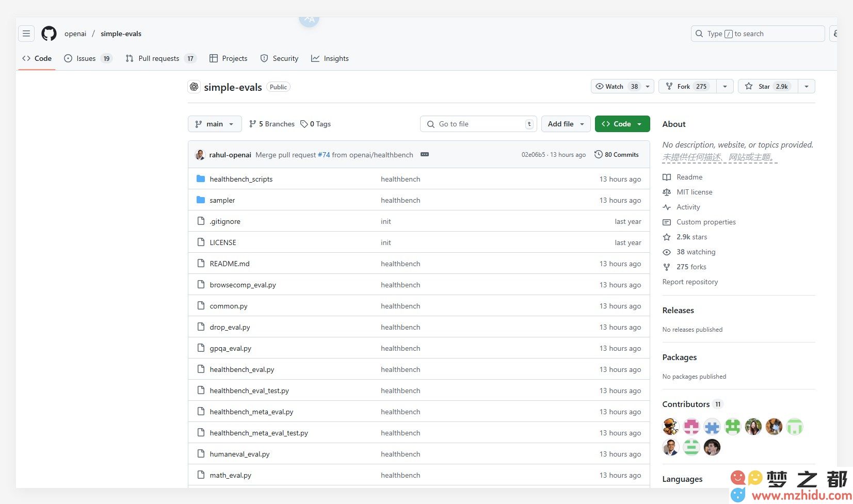Open the last contributor avatar in second row
The image size is (853, 504).
tap(712, 447)
